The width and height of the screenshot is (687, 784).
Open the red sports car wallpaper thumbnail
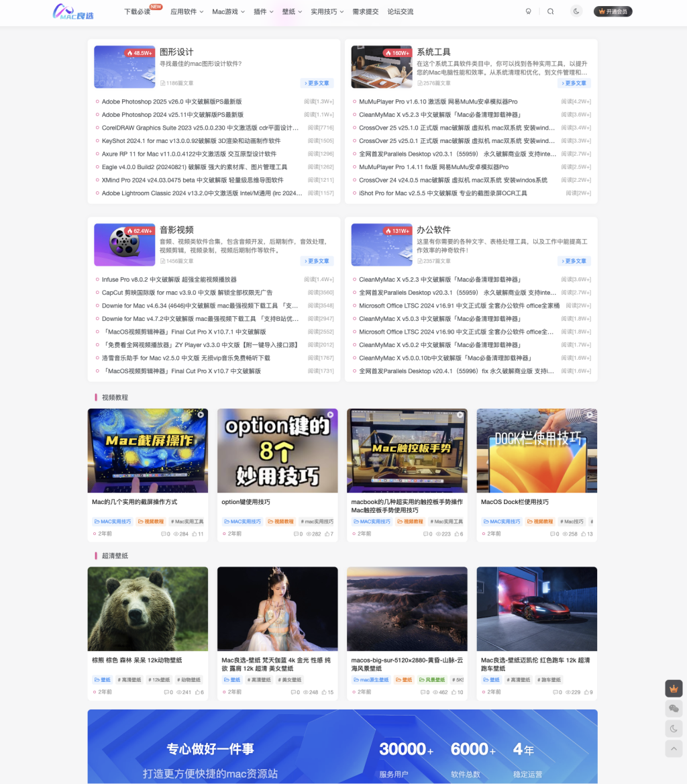[x=537, y=609]
